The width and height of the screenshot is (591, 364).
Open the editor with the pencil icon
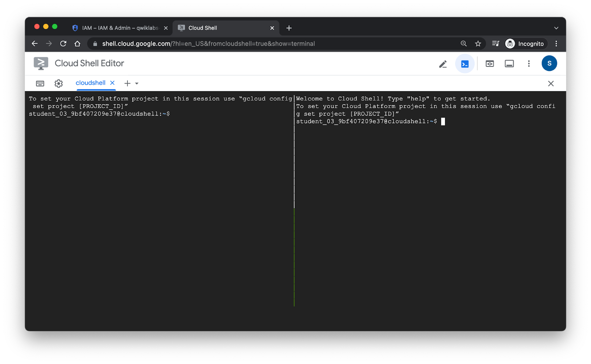[443, 64]
